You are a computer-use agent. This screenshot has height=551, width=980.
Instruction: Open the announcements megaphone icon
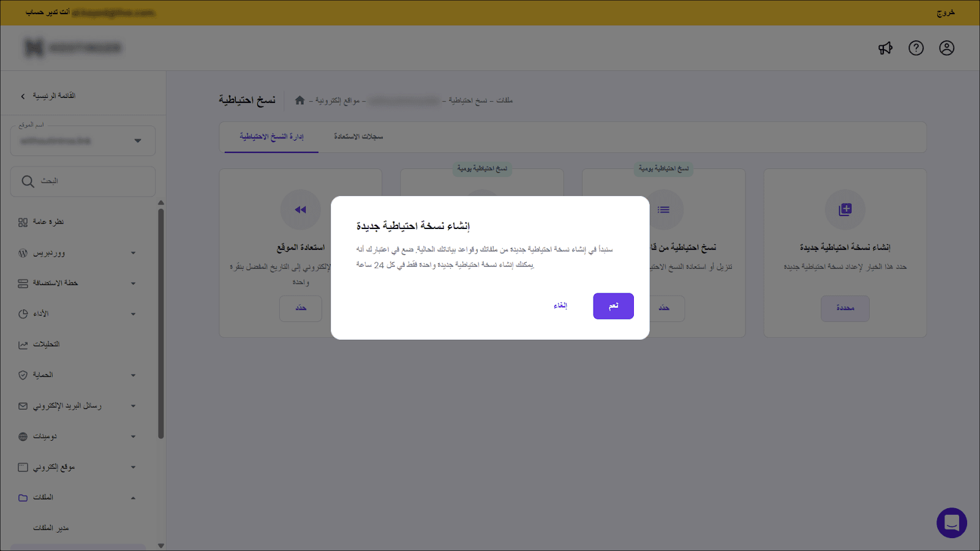(886, 48)
